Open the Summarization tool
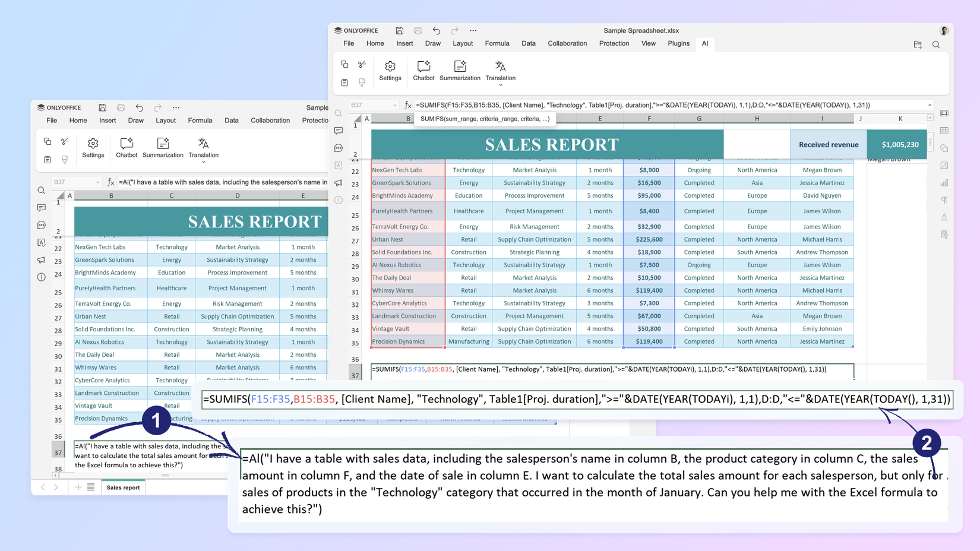 (x=460, y=70)
